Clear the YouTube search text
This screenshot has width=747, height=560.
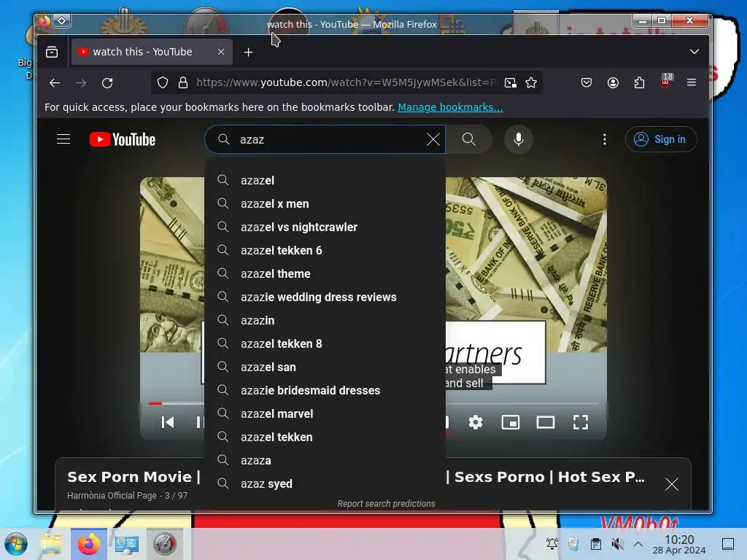(433, 139)
